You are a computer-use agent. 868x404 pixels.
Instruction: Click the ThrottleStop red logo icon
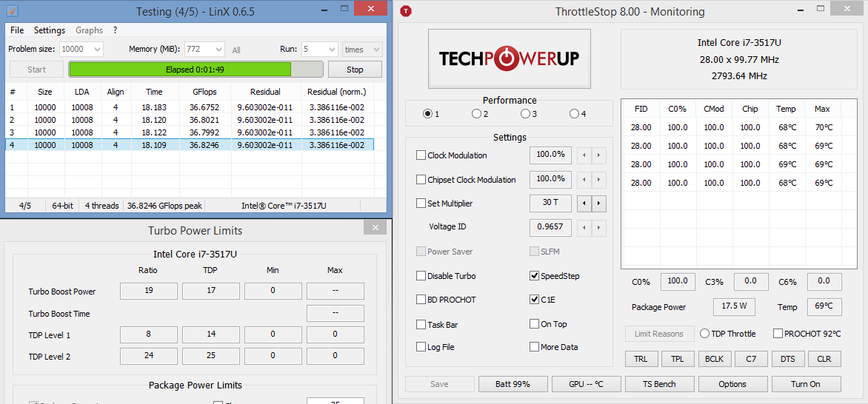[407, 11]
